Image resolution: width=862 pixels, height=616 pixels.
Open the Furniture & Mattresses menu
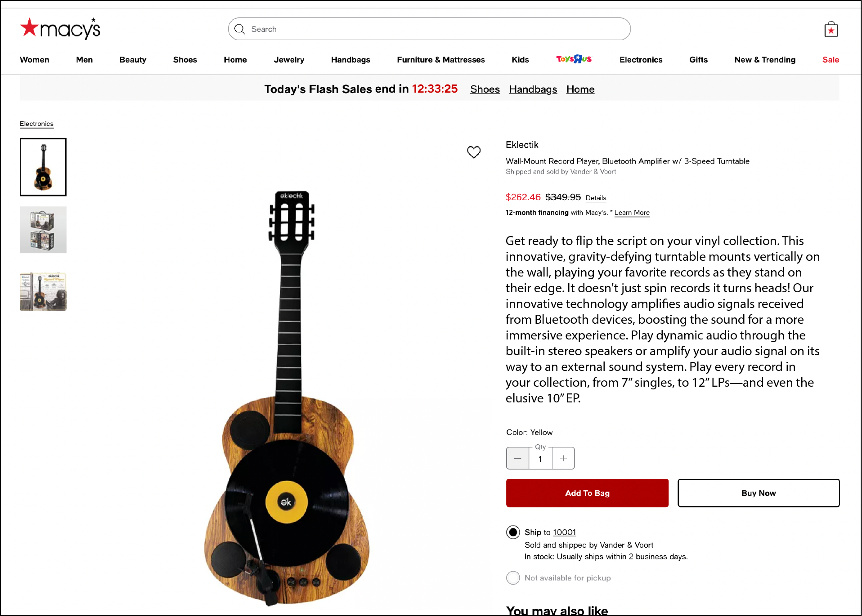click(440, 59)
